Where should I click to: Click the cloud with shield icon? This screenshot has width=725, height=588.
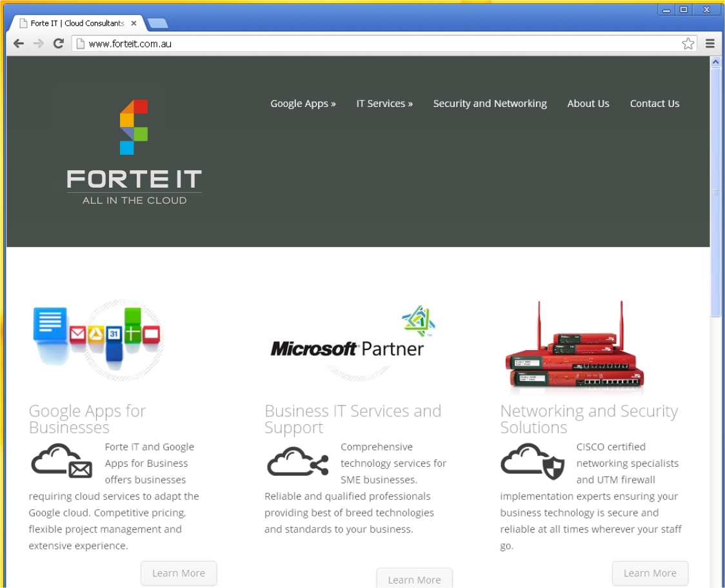point(533,461)
